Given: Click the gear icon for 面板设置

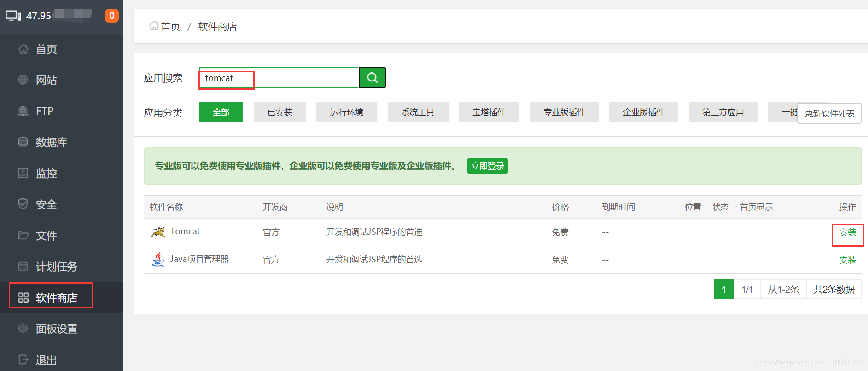Looking at the screenshot, I should pyautogui.click(x=23, y=328).
